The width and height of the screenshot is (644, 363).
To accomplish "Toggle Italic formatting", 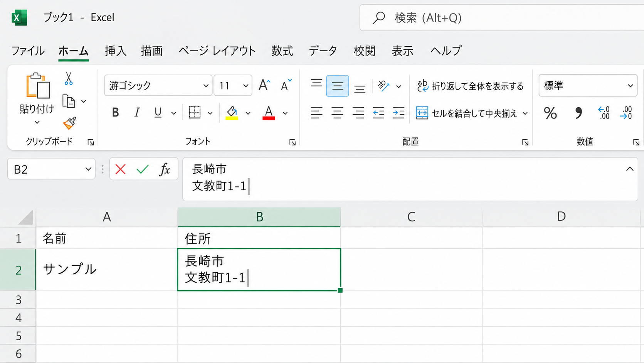I will pyautogui.click(x=137, y=113).
